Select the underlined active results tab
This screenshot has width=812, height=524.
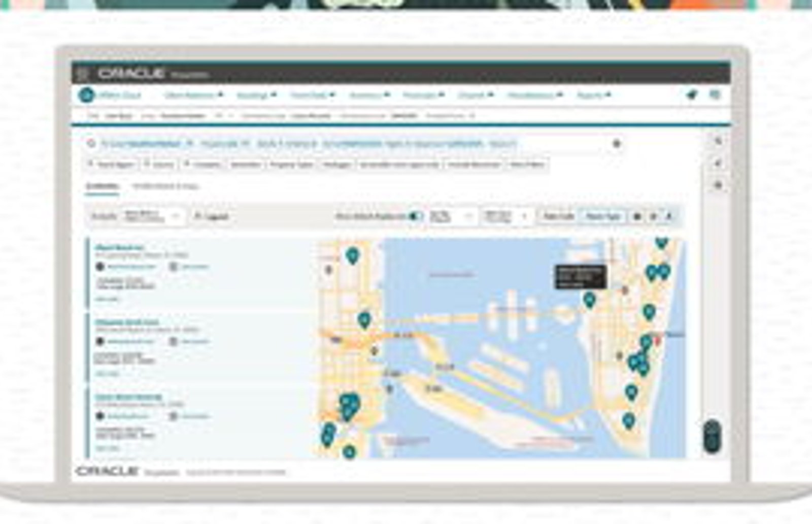(x=102, y=186)
